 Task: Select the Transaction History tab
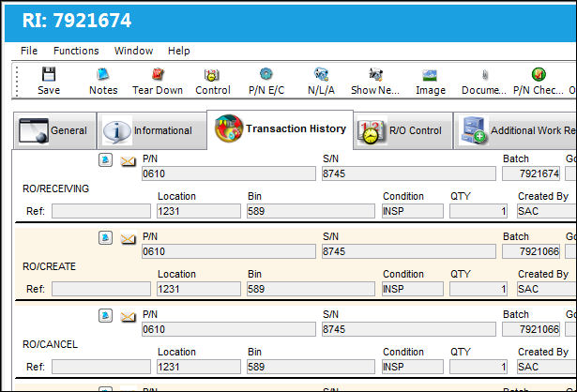pos(281,129)
